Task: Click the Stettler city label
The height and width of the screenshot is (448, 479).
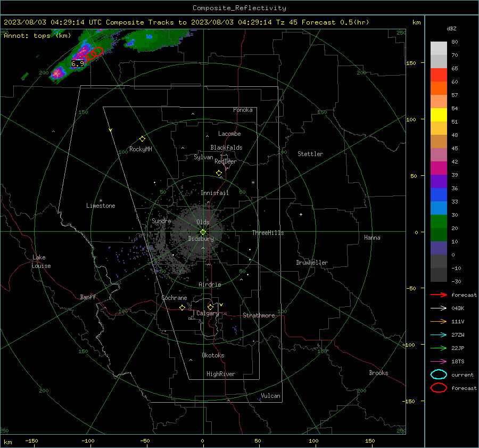Action: click(x=310, y=154)
